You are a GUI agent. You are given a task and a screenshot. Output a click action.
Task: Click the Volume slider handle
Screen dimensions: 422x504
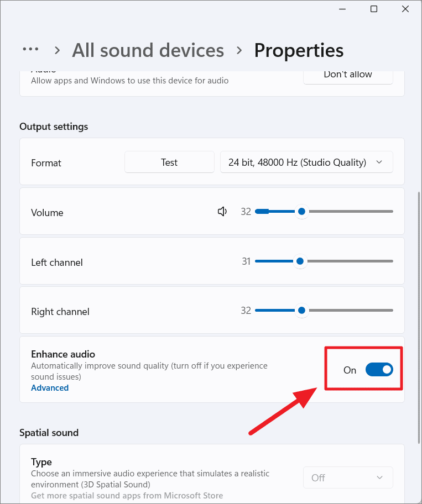[301, 211]
